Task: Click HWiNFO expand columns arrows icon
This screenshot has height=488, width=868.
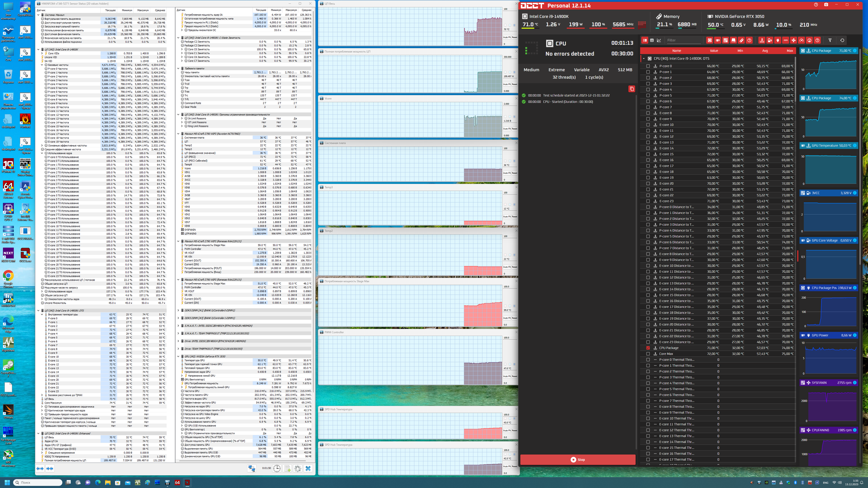Action: click(40, 468)
